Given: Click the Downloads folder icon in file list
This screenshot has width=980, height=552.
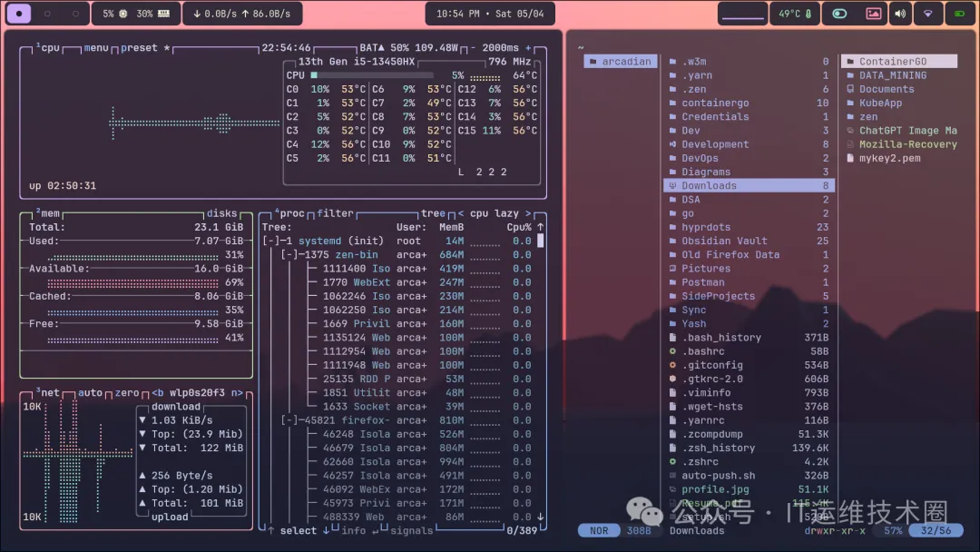Looking at the screenshot, I should tap(672, 186).
